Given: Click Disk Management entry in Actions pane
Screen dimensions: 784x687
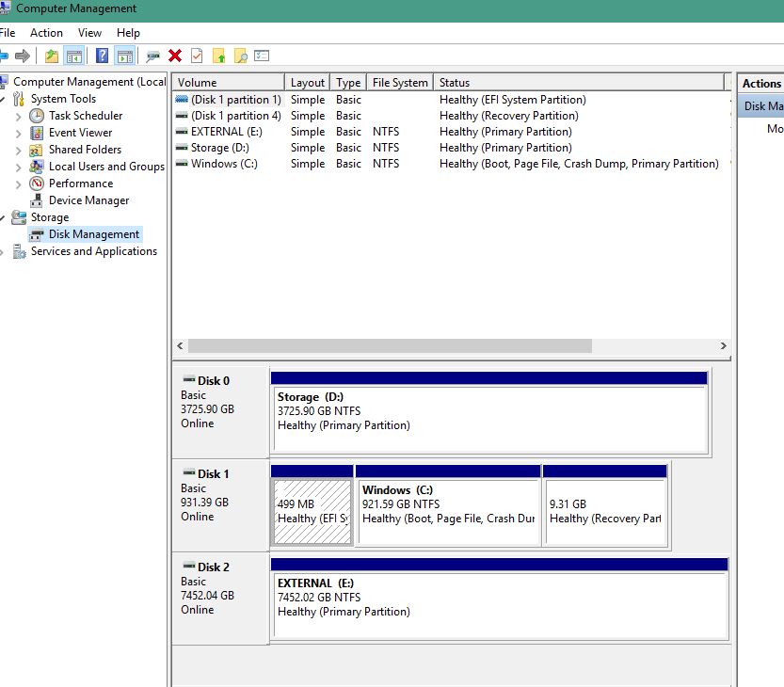Looking at the screenshot, I should click(761, 106).
